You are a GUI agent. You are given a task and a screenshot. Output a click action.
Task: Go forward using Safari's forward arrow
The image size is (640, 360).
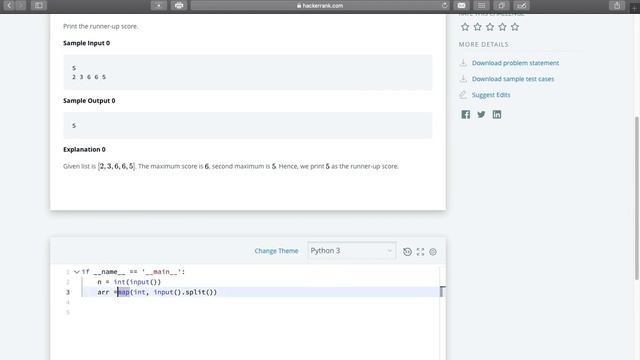20,5
